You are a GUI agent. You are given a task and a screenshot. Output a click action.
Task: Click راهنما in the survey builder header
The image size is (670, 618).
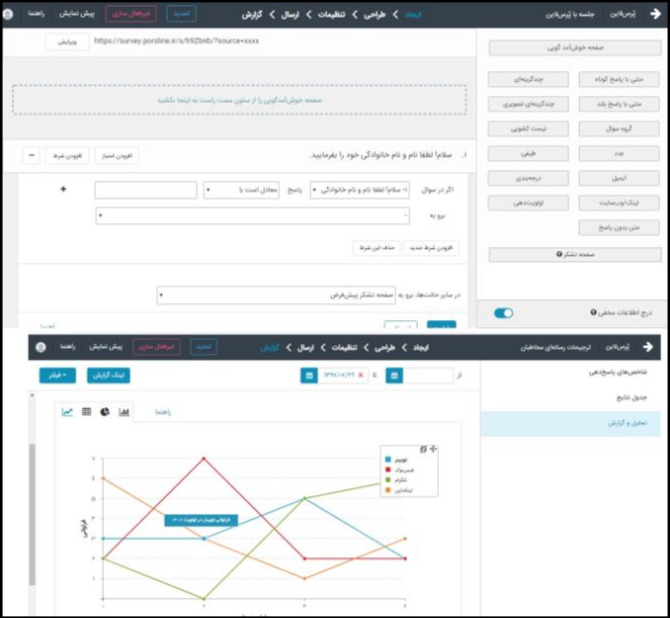click(36, 14)
